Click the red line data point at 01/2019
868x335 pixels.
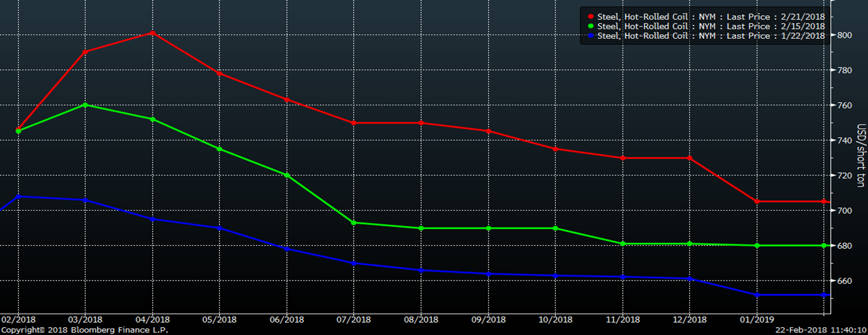pos(757,202)
